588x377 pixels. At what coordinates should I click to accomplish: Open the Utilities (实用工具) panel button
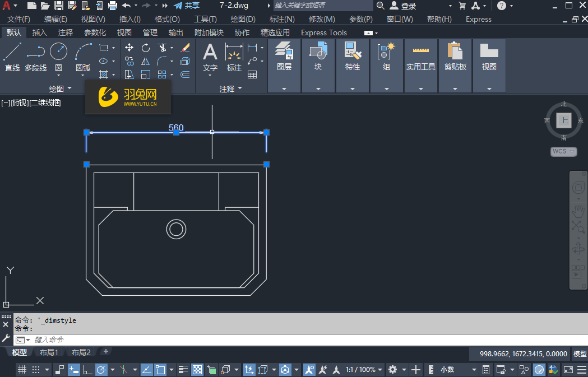[421, 66]
